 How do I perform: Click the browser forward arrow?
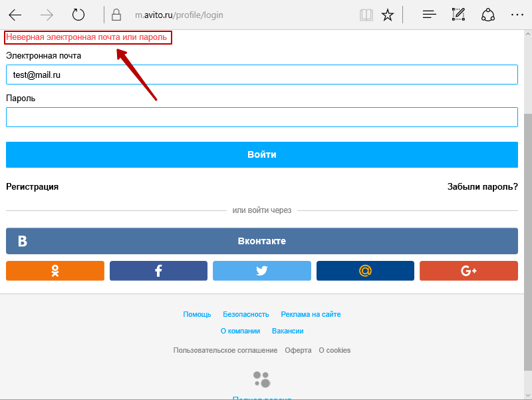pyautogui.click(x=47, y=15)
